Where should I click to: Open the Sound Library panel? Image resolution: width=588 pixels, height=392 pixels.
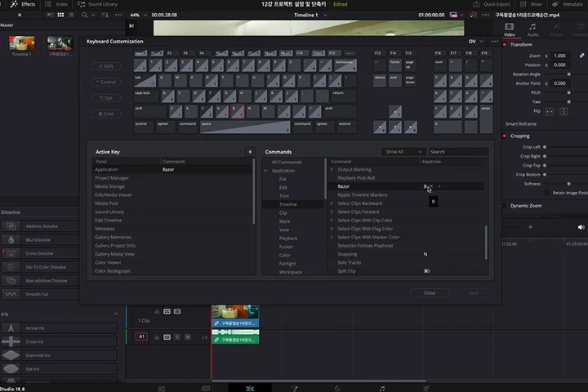(97, 4)
